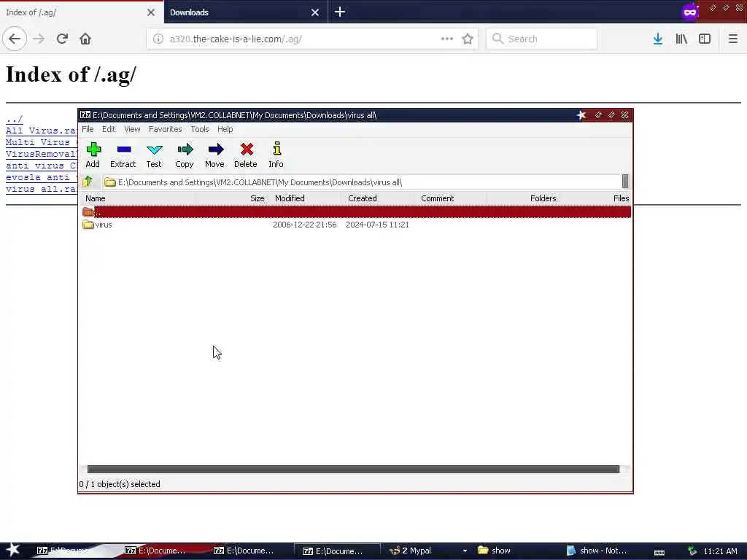Open the All Virus.rar link
The height and width of the screenshot is (560, 747).
tap(42, 131)
